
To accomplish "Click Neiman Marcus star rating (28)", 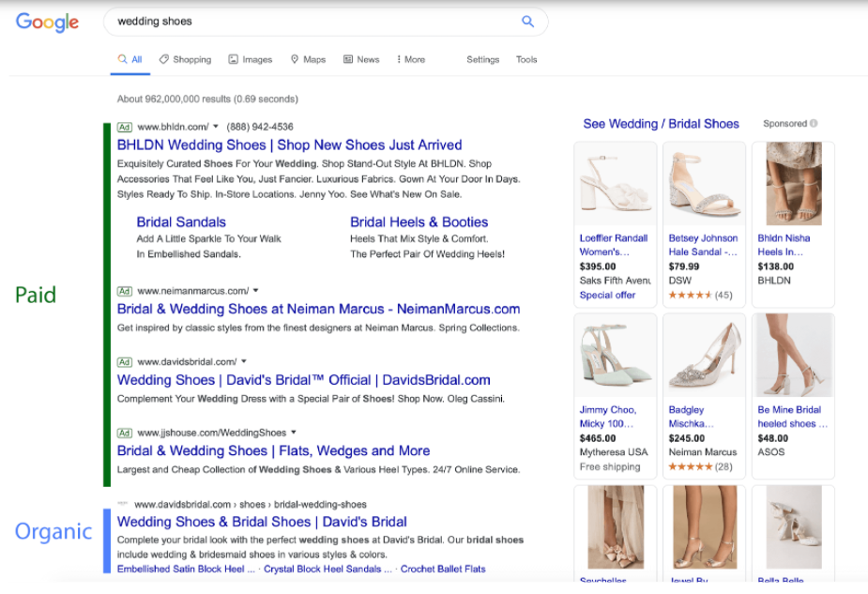I will click(700, 466).
